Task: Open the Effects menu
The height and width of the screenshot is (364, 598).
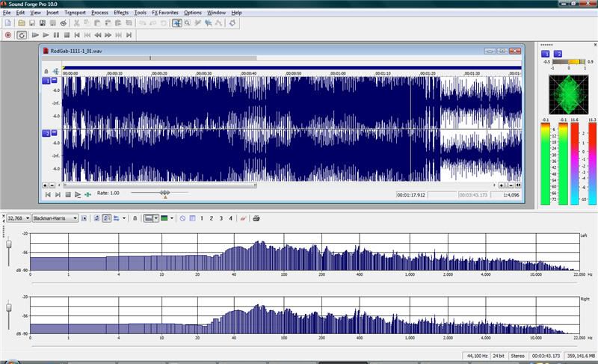Action: click(x=121, y=13)
